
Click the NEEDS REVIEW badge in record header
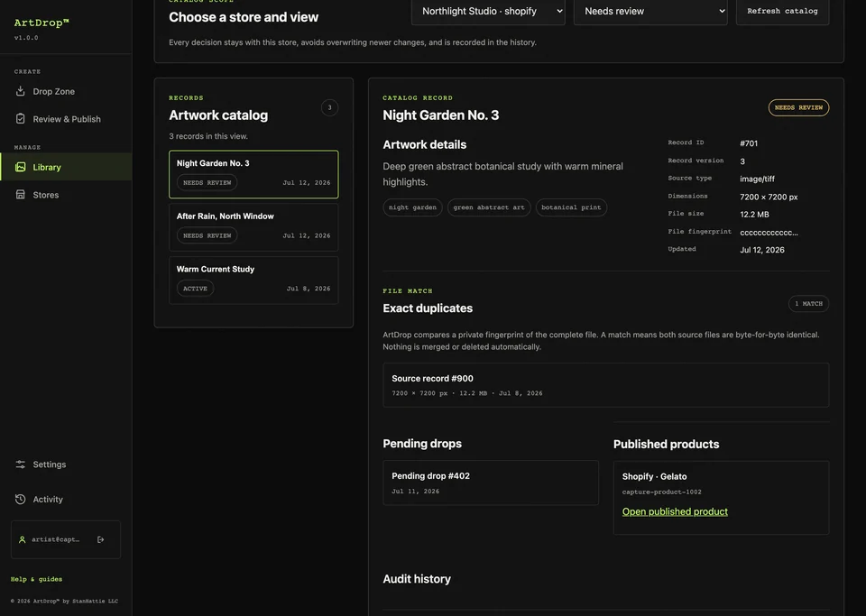[x=798, y=107]
